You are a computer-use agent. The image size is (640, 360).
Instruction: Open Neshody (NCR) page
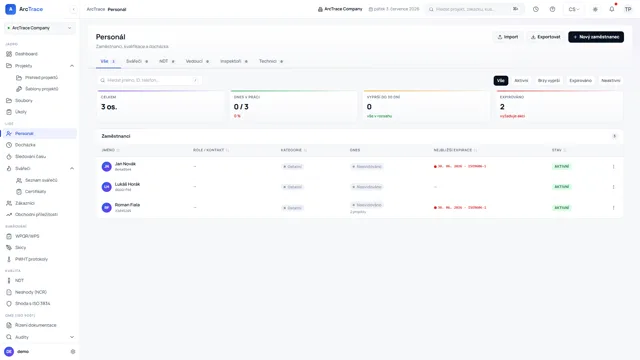(x=31, y=292)
